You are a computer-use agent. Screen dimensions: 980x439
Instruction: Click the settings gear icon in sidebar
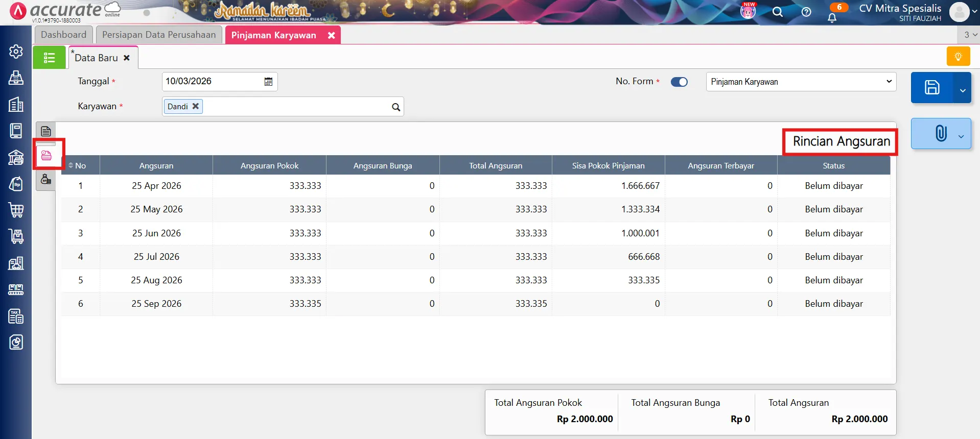coord(16,52)
